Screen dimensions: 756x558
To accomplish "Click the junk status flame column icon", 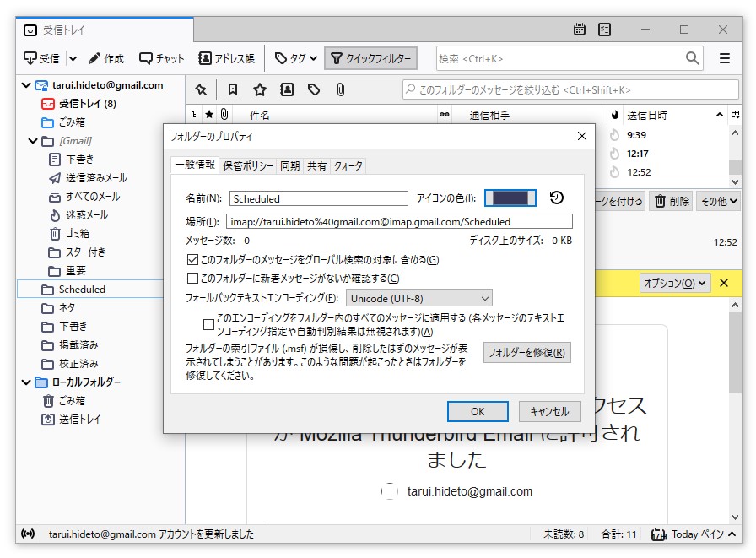I will point(615,115).
